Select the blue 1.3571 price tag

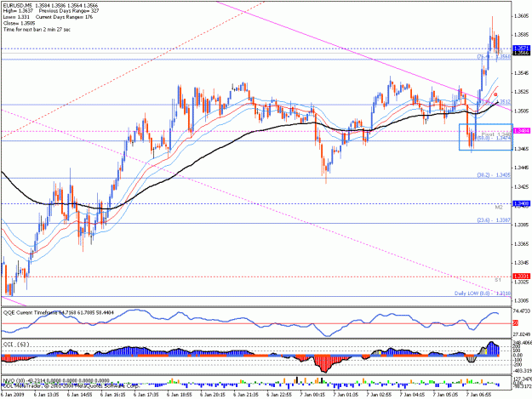(x=522, y=48)
